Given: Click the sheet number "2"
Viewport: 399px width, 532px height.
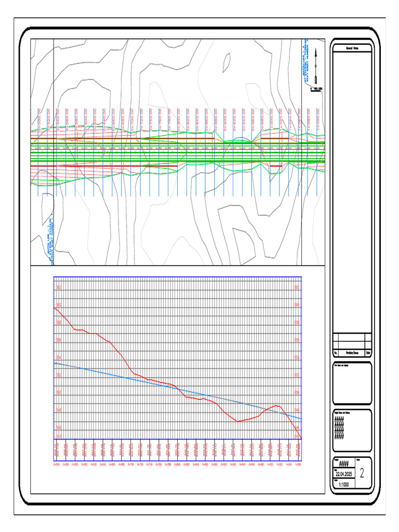Looking at the screenshot, I should (362, 473).
